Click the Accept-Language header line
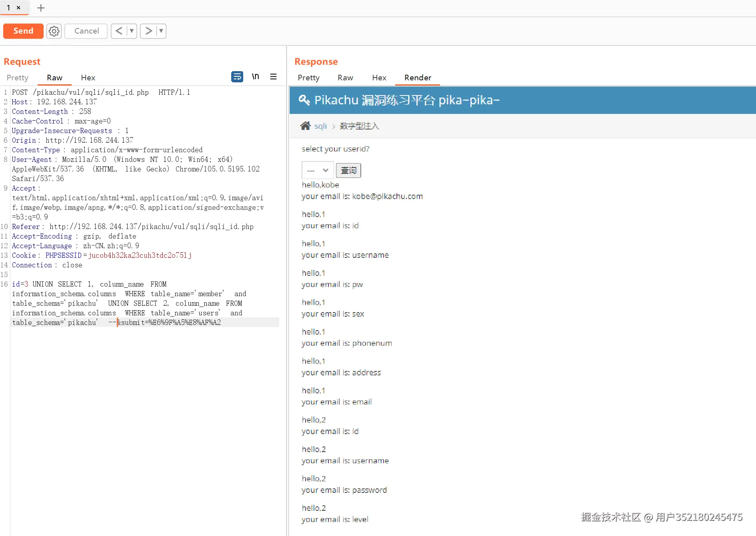This screenshot has width=756, height=536. [76, 246]
